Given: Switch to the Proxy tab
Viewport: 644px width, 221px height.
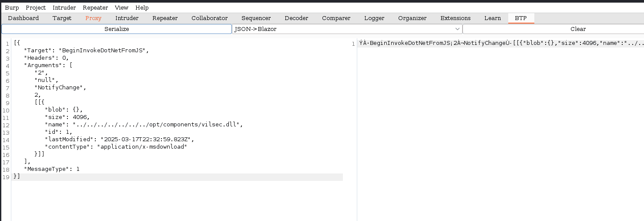Looking at the screenshot, I should pyautogui.click(x=93, y=18).
